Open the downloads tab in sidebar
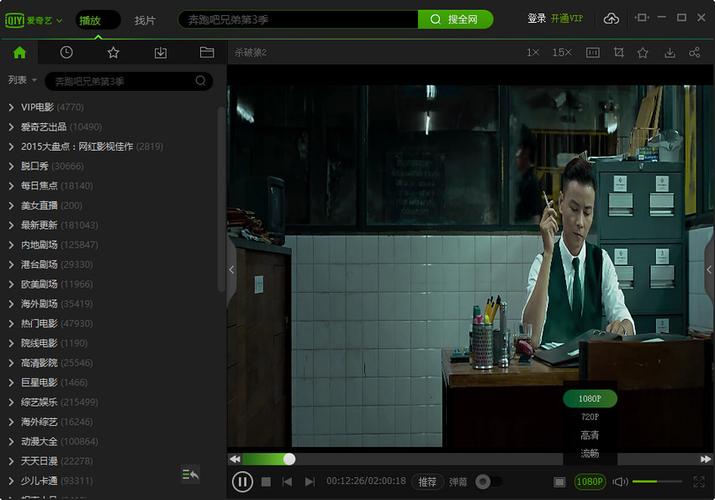This screenshot has height=500, width=715. pos(161,53)
